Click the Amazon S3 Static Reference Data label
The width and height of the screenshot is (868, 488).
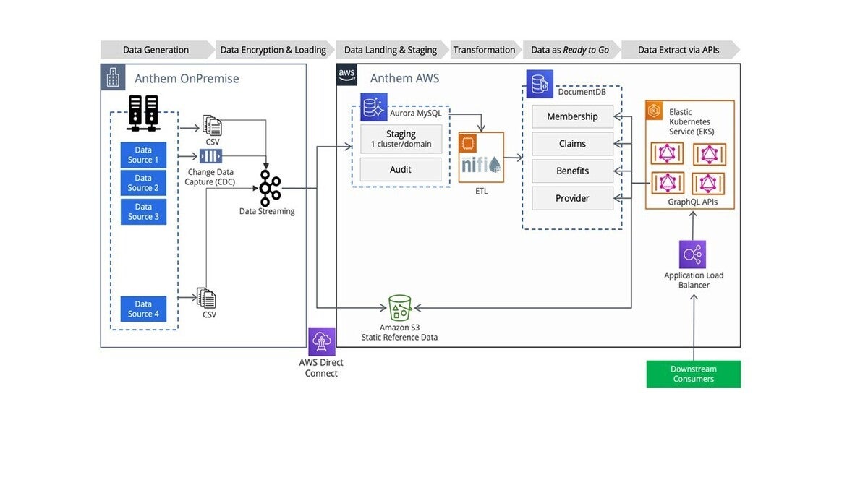pyautogui.click(x=399, y=333)
